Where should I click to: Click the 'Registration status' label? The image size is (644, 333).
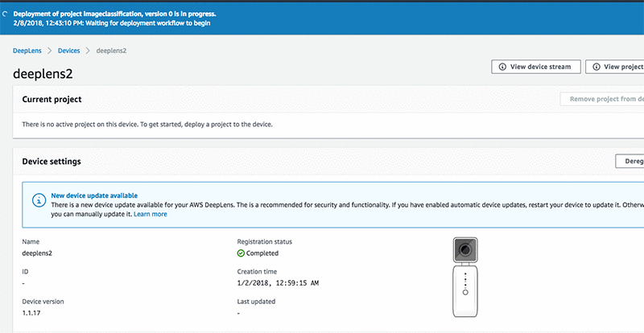[x=265, y=242]
